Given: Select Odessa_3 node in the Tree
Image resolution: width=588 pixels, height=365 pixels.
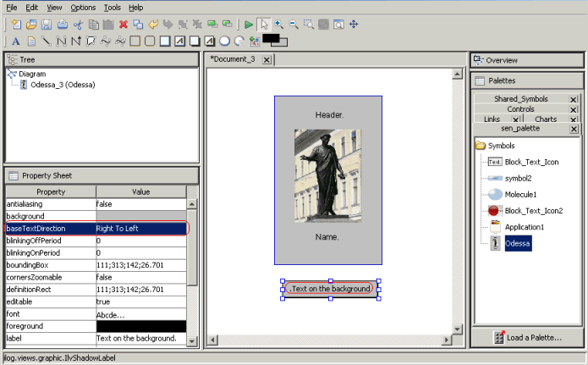Looking at the screenshot, I should coord(62,85).
